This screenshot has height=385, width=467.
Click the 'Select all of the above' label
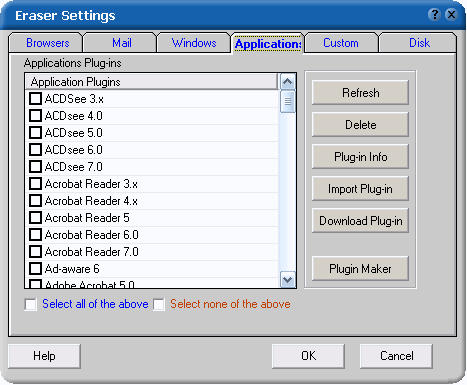(95, 304)
